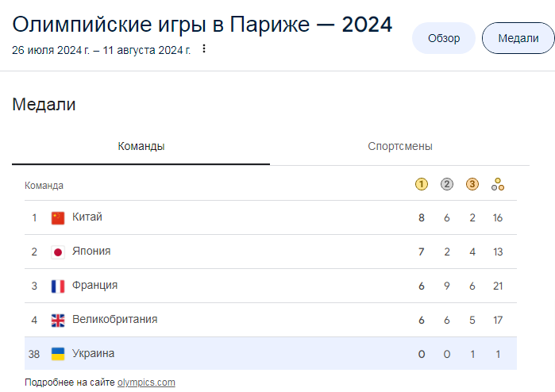Open the three-dot options menu near dates
The height and width of the screenshot is (392, 555).
pyautogui.click(x=204, y=49)
